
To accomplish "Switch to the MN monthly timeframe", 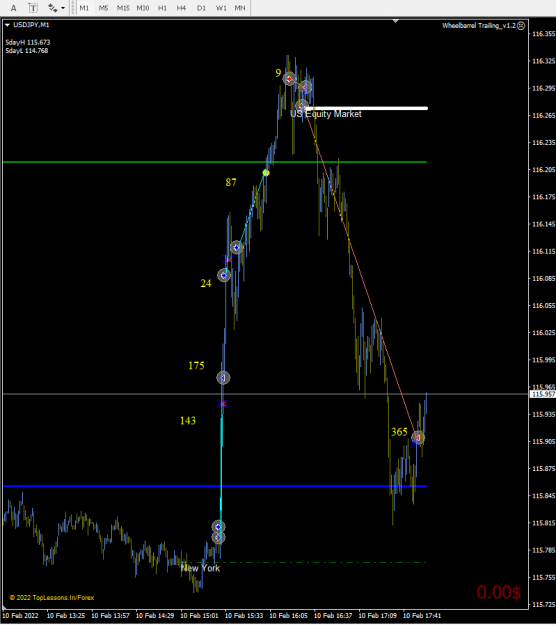I will [240, 8].
